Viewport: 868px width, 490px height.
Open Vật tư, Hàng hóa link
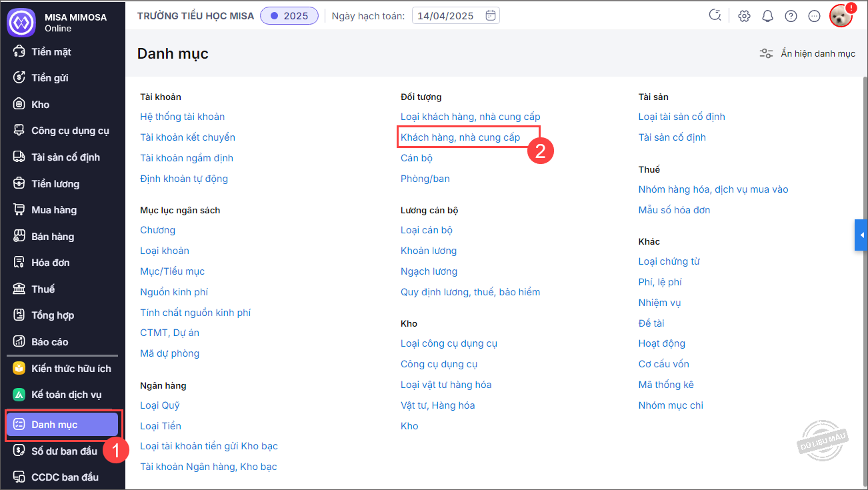[x=437, y=405]
